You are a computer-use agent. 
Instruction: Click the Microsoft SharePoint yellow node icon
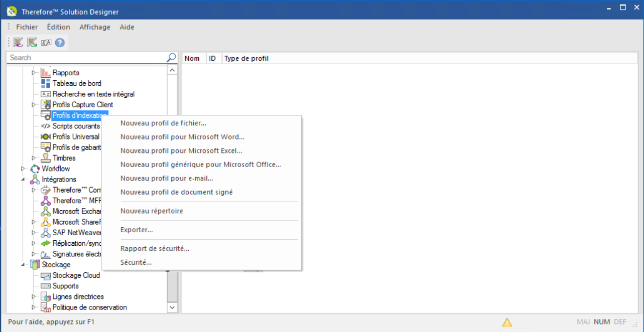point(46,222)
